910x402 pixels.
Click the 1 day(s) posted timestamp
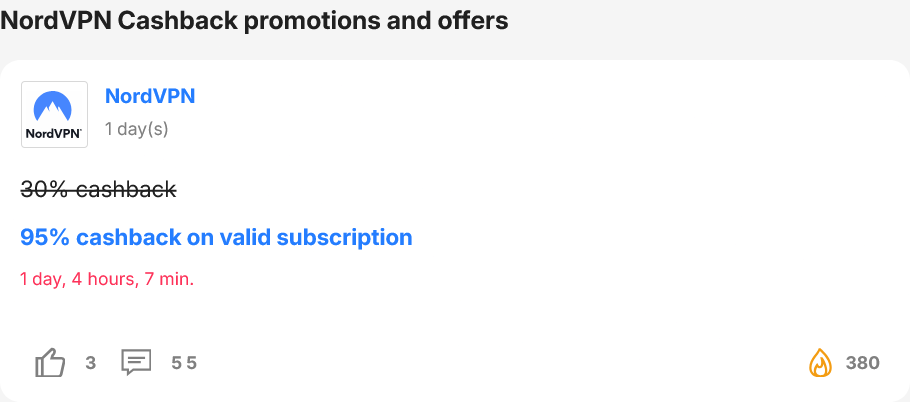tap(136, 129)
